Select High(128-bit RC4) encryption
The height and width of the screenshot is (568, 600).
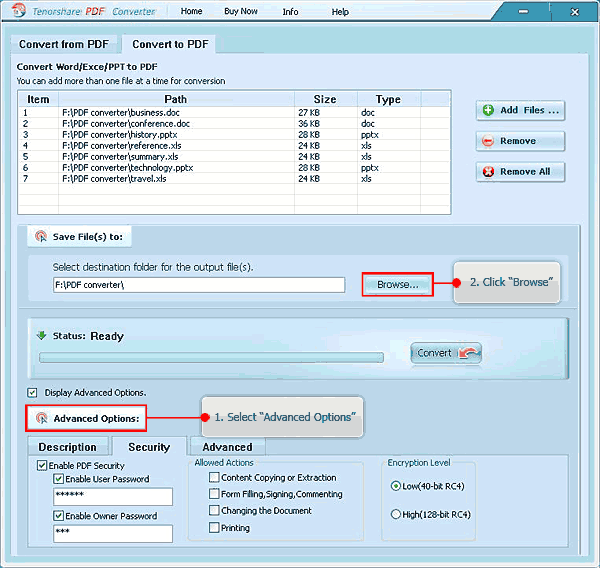click(395, 514)
